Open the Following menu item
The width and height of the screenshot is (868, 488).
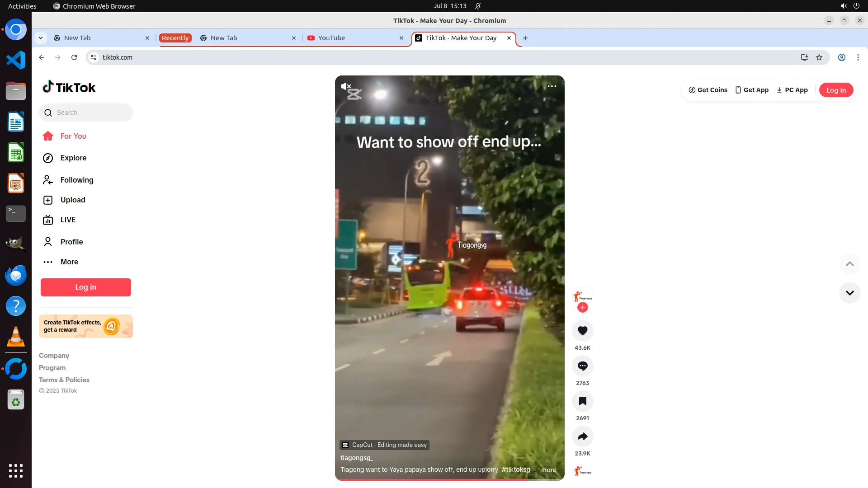pos(77,180)
